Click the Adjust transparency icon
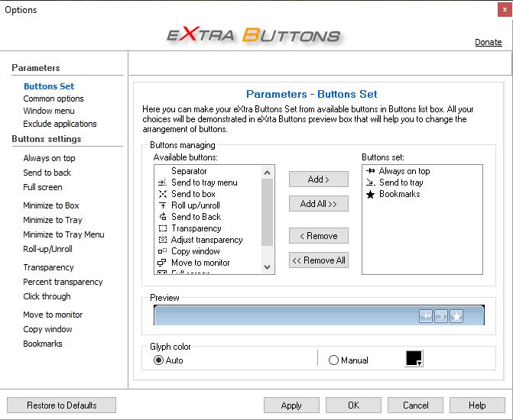This screenshot has width=513, height=420. 163,240
